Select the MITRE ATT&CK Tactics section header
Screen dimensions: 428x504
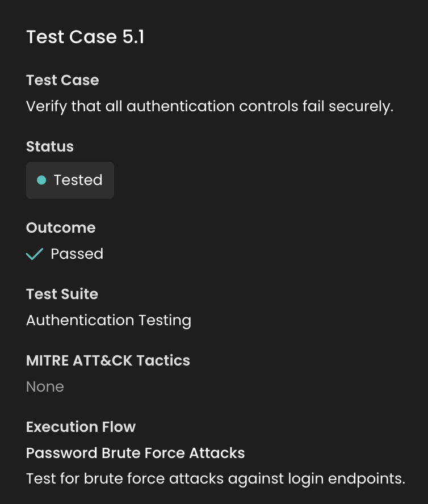coord(108,360)
